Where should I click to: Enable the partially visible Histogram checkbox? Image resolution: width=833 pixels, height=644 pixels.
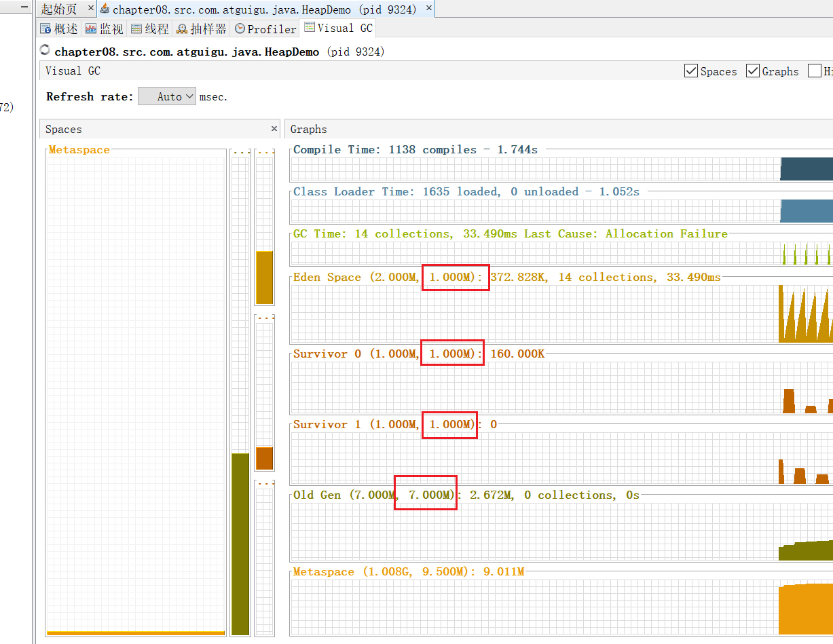[815, 71]
